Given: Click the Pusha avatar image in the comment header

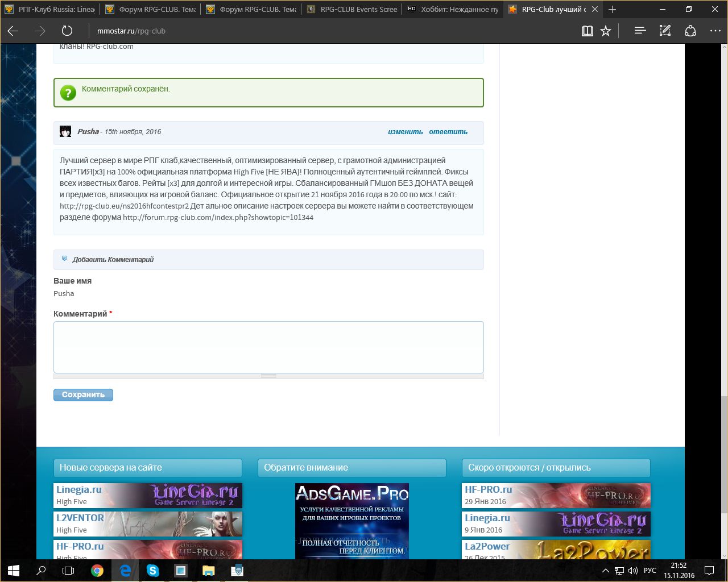Looking at the screenshot, I should [65, 131].
